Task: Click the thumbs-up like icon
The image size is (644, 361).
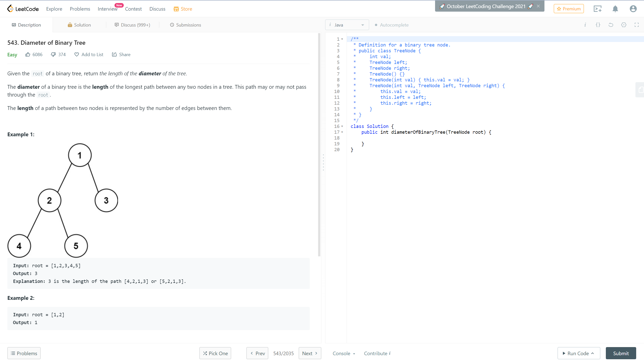Action: coord(28,54)
